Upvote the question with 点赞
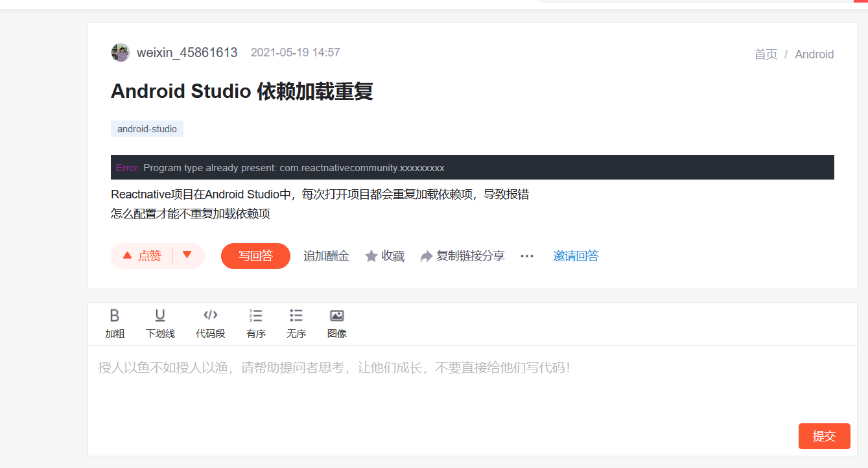 click(142, 255)
